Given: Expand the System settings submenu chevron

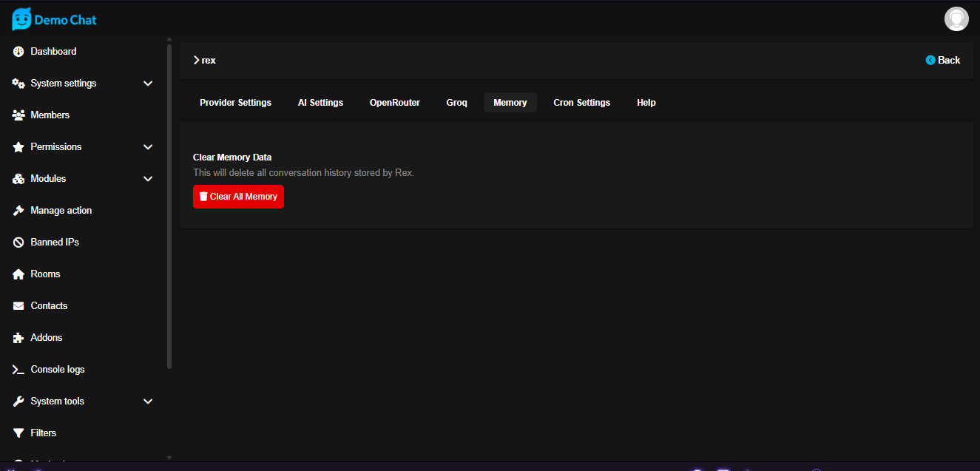Looking at the screenshot, I should click(x=148, y=84).
